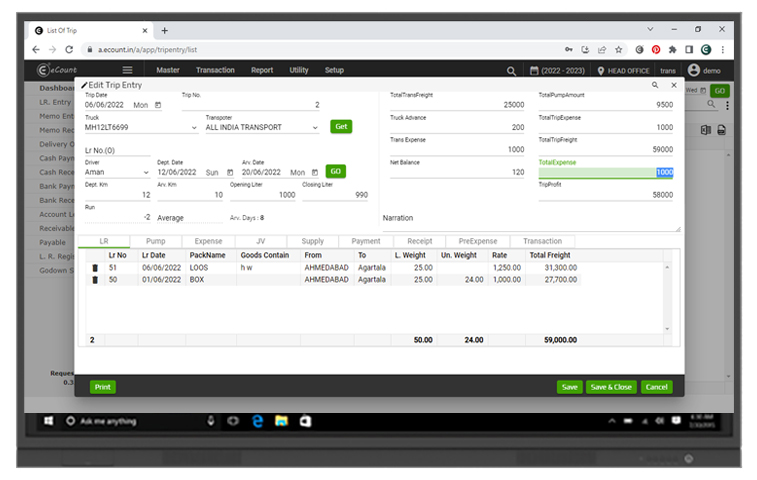Open the Utility menu

[x=299, y=70]
